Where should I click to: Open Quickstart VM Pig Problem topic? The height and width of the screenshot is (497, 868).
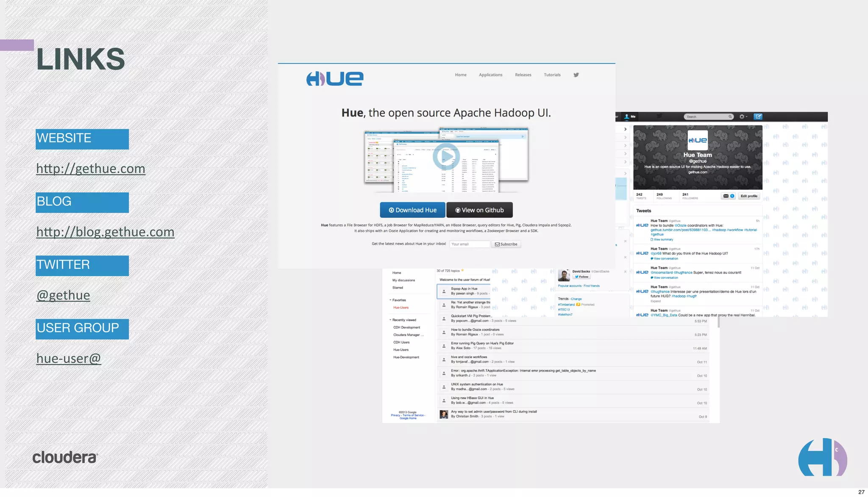pos(471,316)
